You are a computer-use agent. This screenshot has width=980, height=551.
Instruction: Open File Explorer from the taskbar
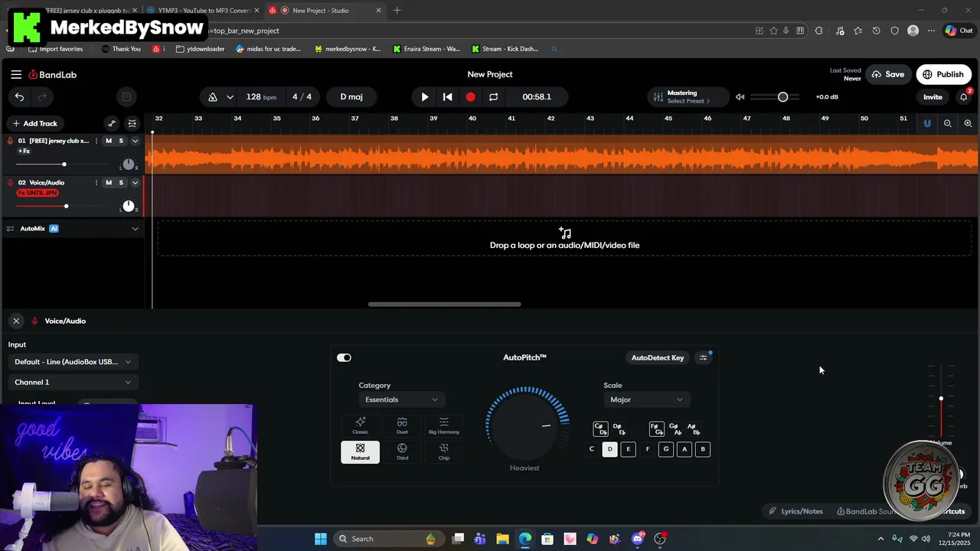click(502, 539)
